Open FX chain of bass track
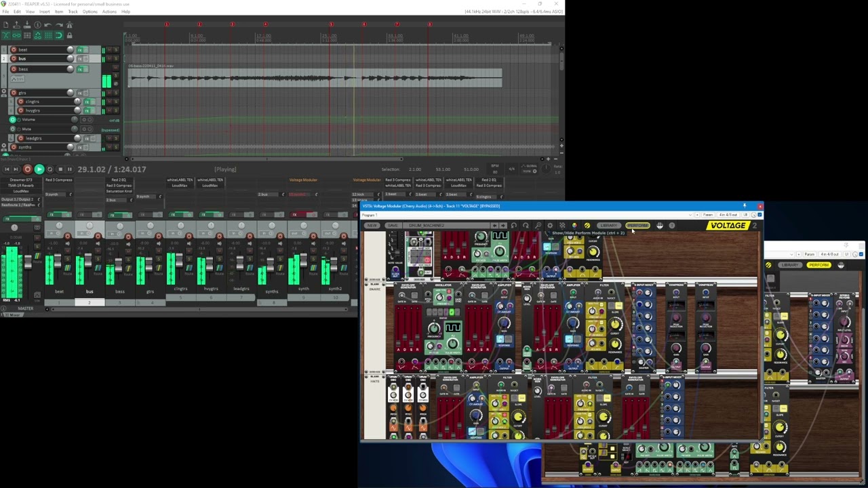This screenshot has height=488, width=868. coord(79,69)
